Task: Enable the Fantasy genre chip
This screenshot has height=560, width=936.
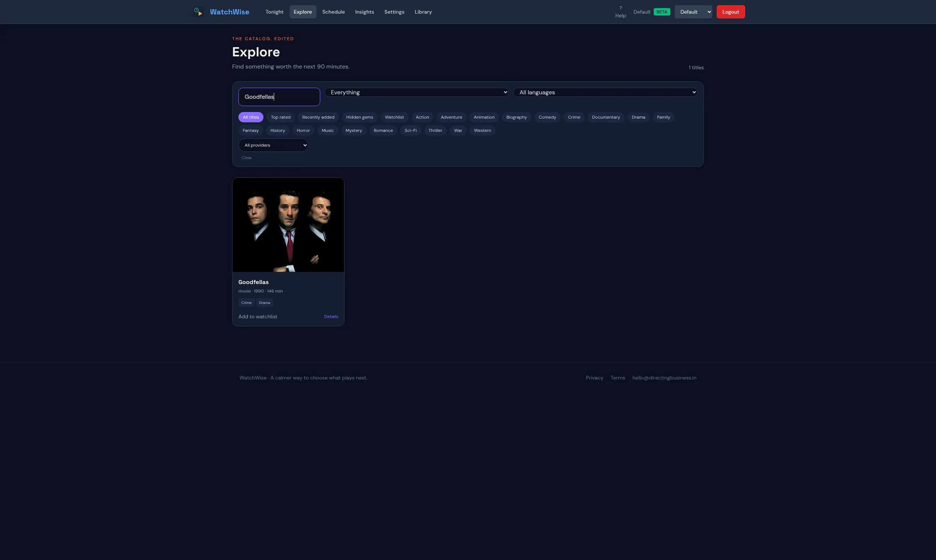Action: [250, 130]
